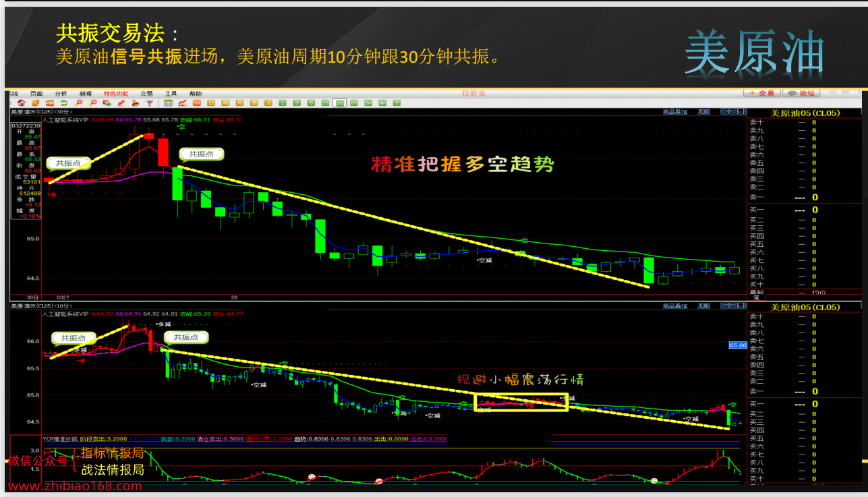This screenshot has width=868, height=497.
Task: Click the orange FBI-labeled toolbar icon
Action: coord(50,103)
